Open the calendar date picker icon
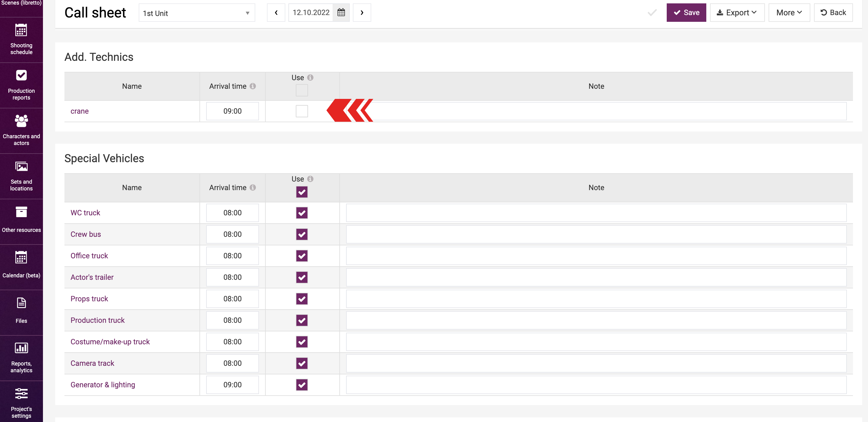The height and width of the screenshot is (422, 868). [x=341, y=13]
